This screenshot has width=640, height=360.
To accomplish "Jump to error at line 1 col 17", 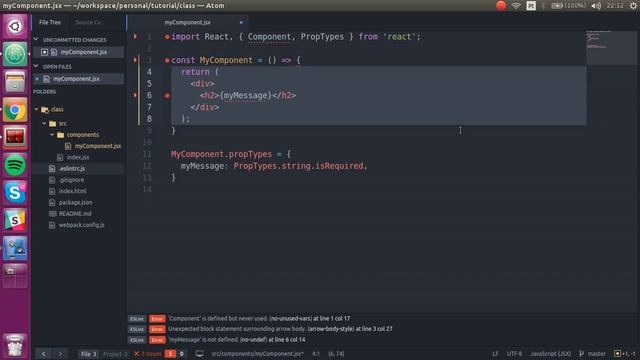I will 331,318.
